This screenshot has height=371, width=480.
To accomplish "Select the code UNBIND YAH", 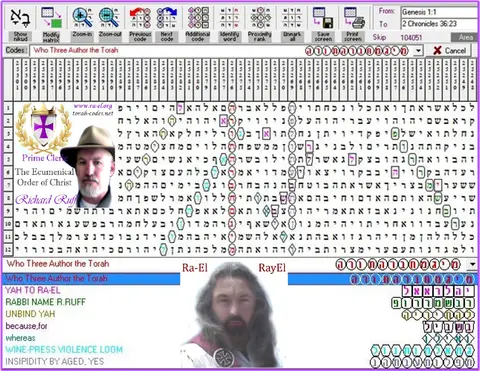I will (30, 314).
